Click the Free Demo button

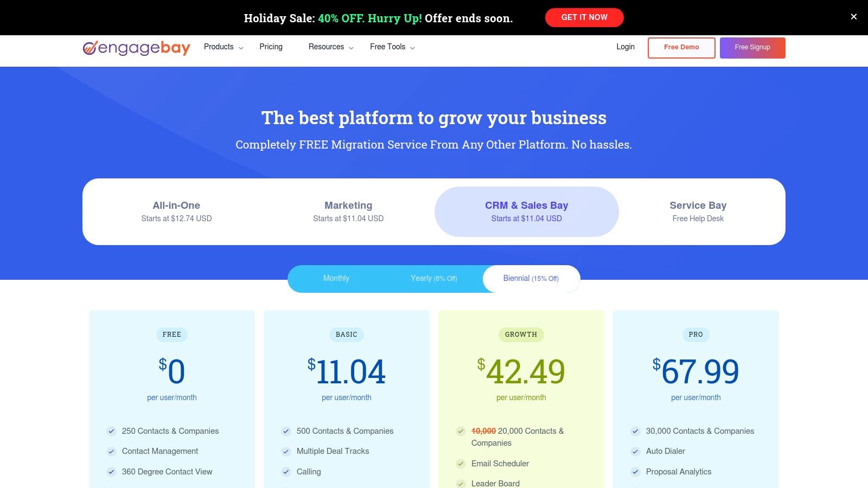coord(681,47)
